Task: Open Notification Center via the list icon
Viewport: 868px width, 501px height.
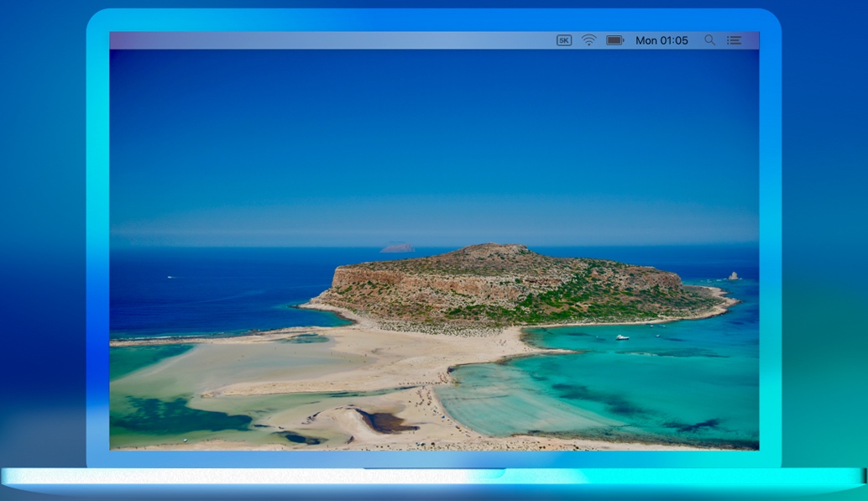Action: click(734, 39)
